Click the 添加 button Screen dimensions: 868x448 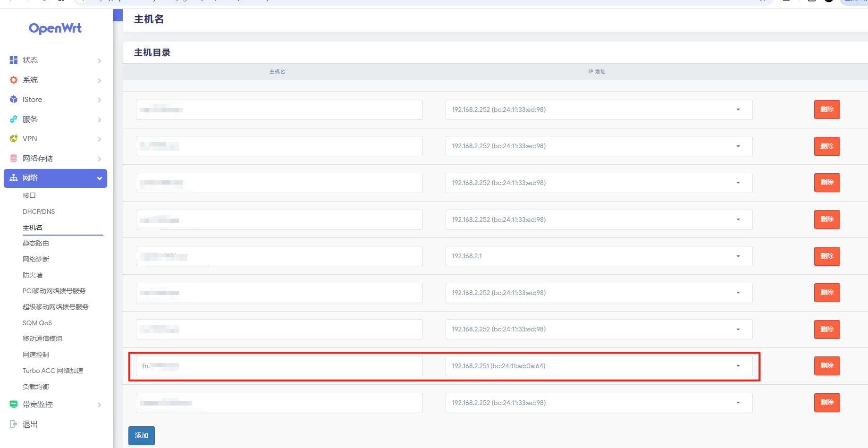tap(142, 436)
